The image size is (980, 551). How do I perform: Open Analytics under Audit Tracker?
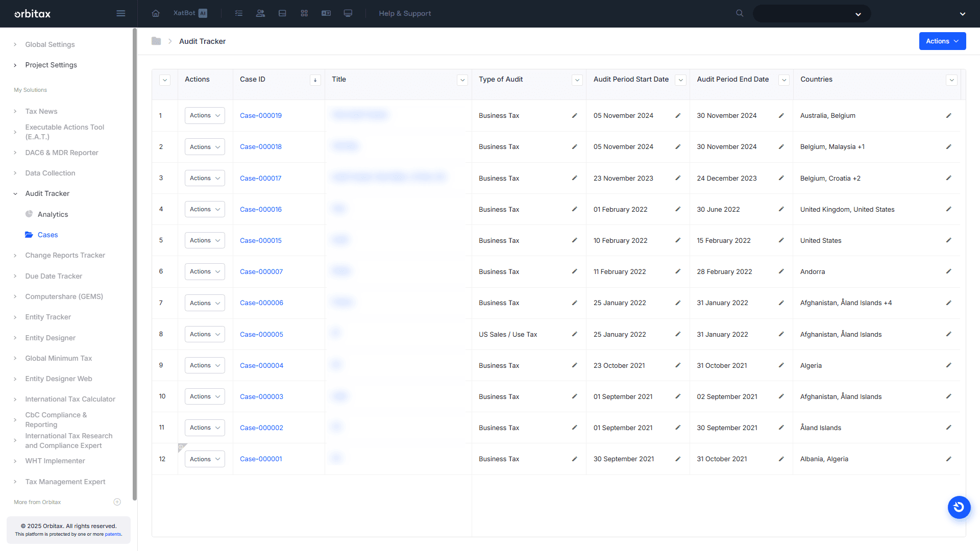[53, 214]
